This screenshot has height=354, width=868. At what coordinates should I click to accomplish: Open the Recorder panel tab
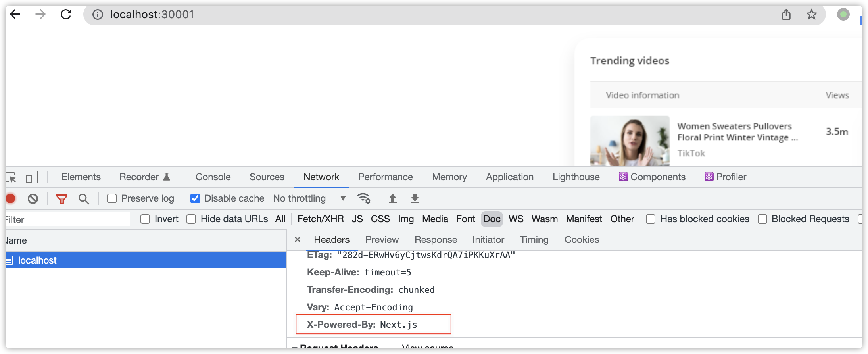click(x=145, y=177)
